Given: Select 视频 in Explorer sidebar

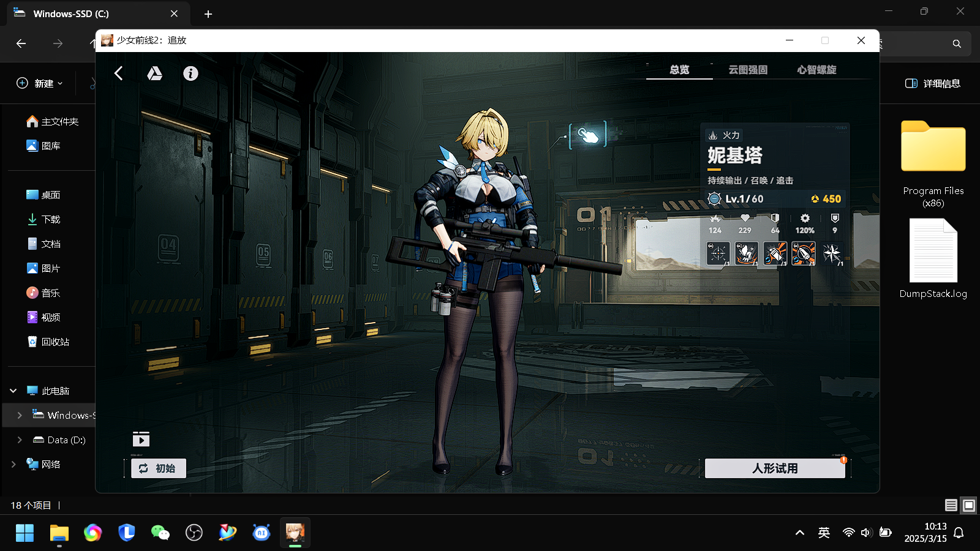Looking at the screenshot, I should (43, 317).
